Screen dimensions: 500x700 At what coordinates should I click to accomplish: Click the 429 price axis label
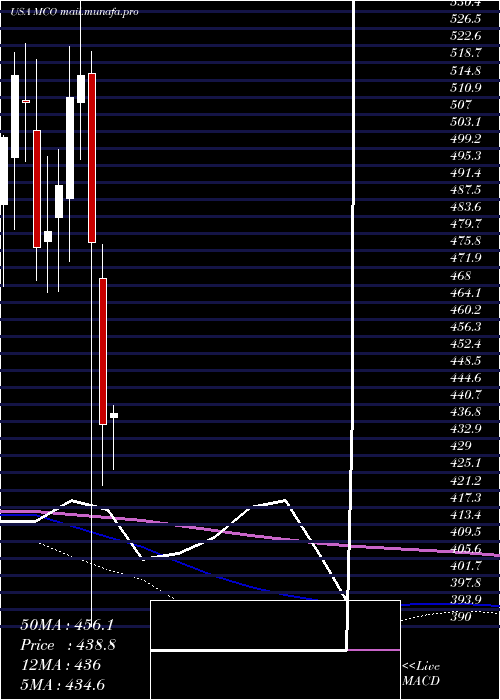[461, 446]
